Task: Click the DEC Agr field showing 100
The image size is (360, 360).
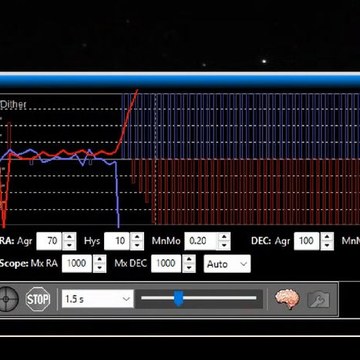Action: [306, 241]
